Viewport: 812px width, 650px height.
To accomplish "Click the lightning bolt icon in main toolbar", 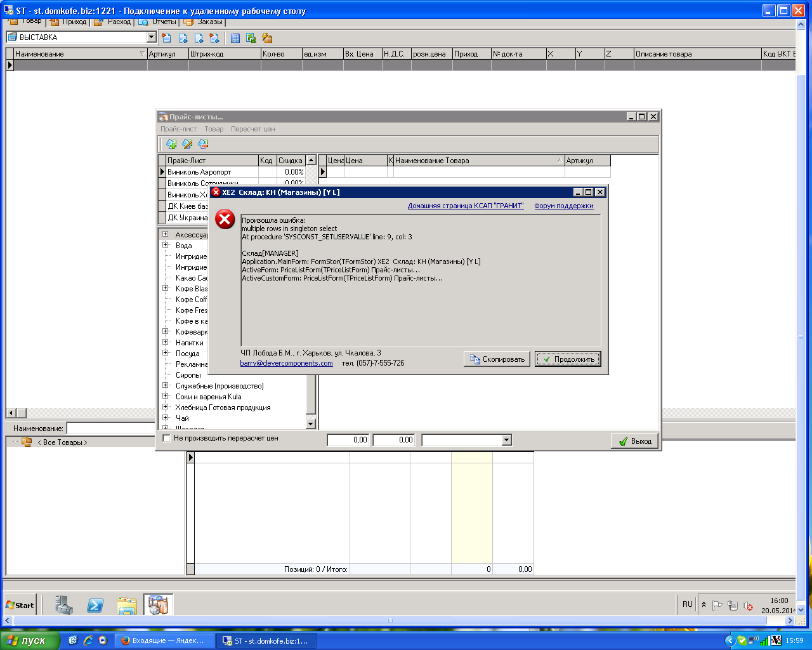I will tap(267, 38).
